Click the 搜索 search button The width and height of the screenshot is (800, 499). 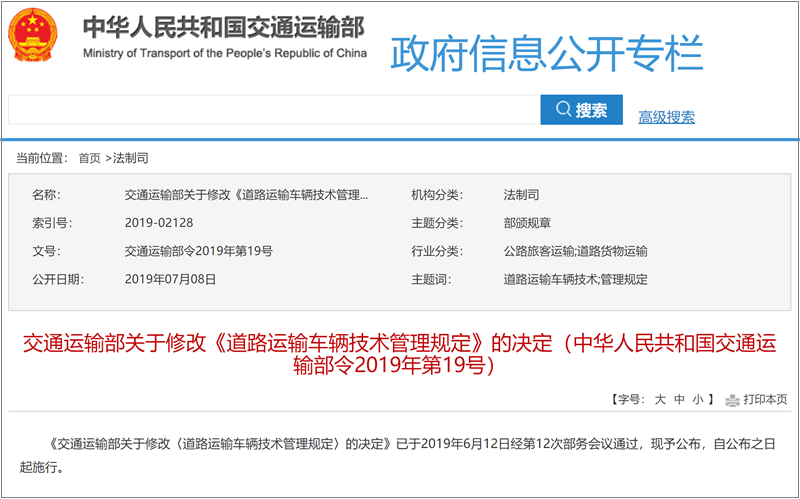click(582, 109)
